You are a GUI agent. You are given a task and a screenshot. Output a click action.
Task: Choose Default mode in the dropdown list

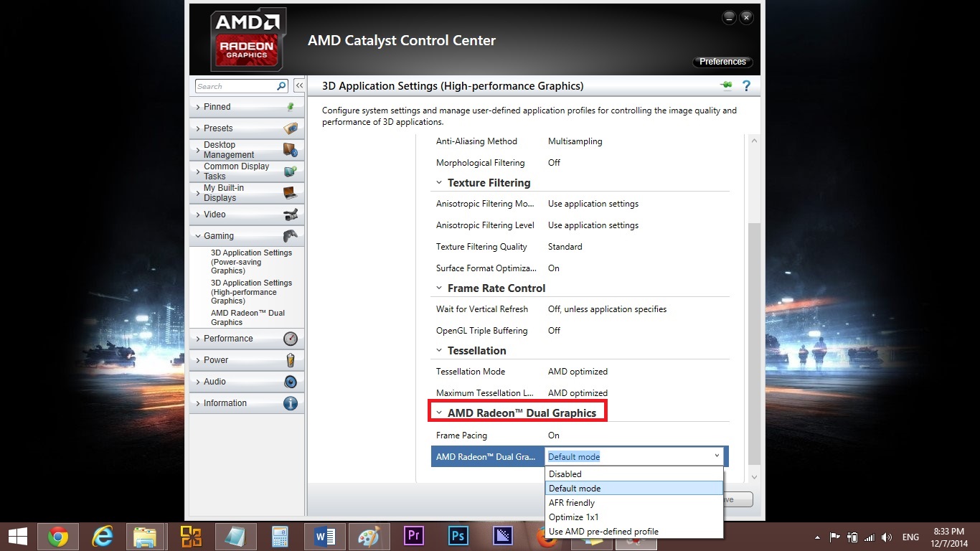tap(634, 489)
